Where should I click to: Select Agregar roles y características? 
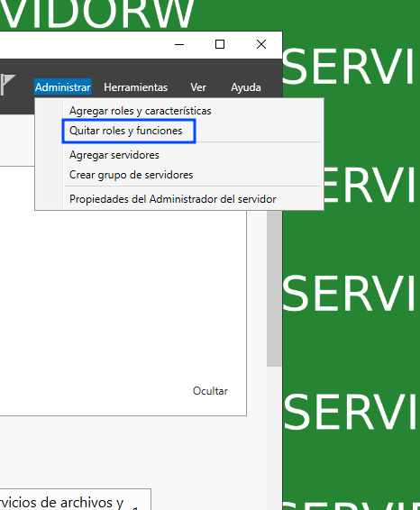[x=141, y=111]
